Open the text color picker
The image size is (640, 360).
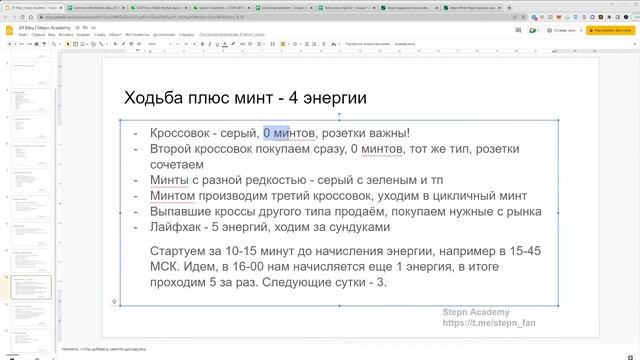[x=225, y=44]
